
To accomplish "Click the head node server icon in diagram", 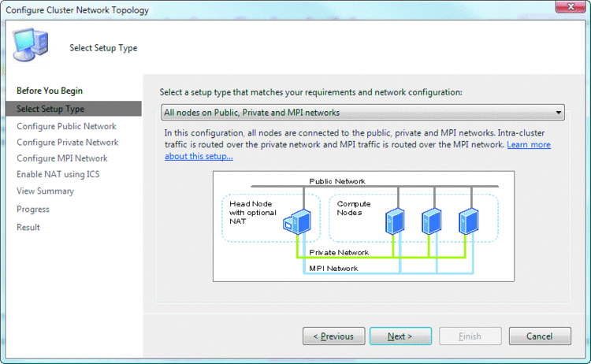I will point(297,222).
